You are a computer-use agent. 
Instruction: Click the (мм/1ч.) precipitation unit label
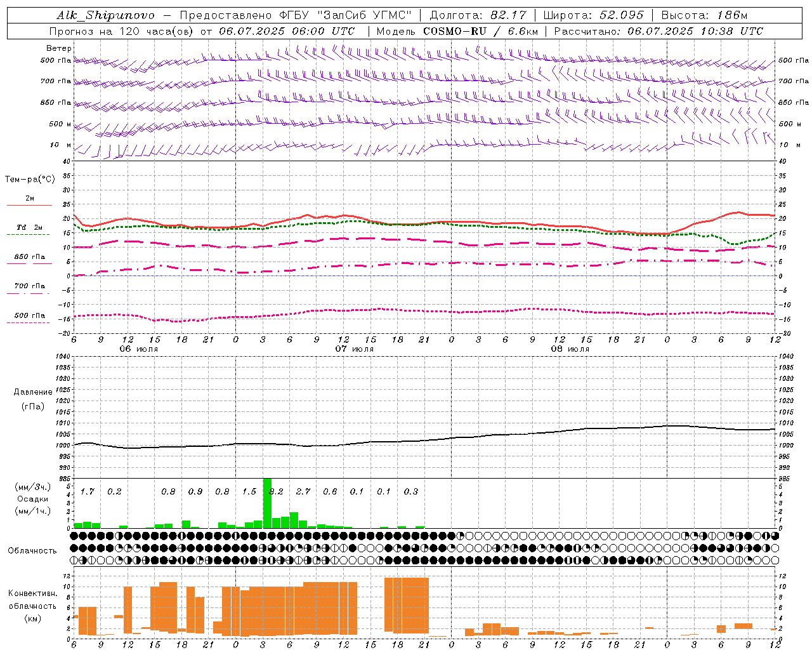32,511
